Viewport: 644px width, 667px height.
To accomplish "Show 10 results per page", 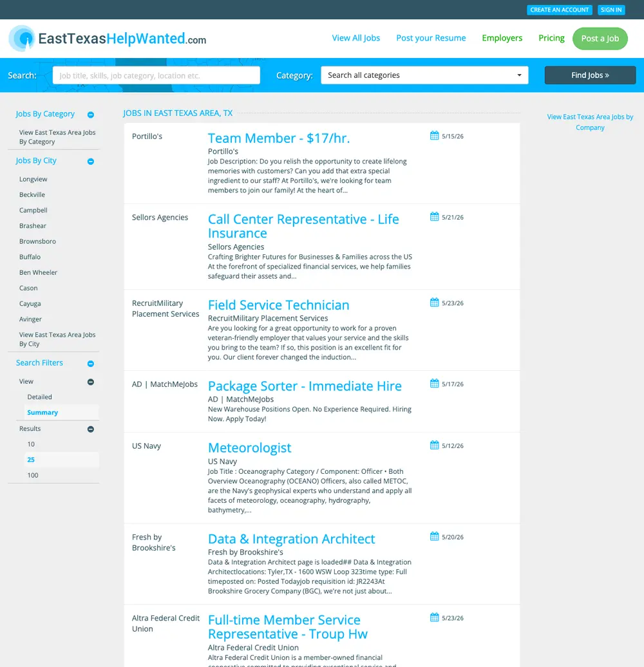I will click(31, 444).
